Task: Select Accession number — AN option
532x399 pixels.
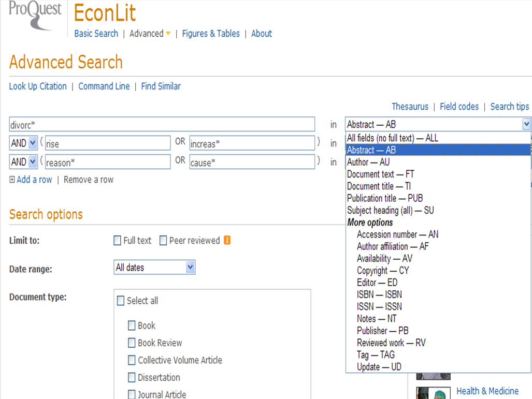Action: (438, 234)
